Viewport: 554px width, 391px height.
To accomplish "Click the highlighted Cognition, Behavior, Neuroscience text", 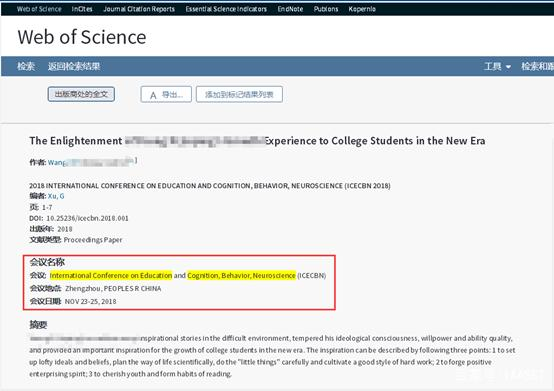I will 241,275.
